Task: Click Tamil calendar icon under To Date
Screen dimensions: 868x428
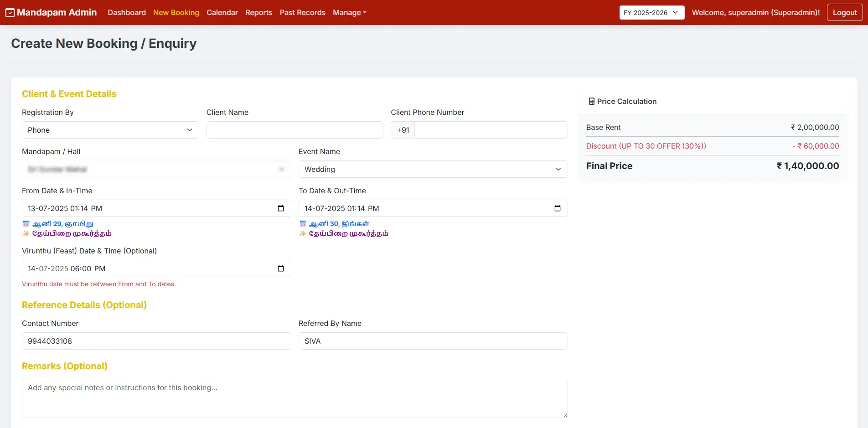Action: pyautogui.click(x=303, y=224)
